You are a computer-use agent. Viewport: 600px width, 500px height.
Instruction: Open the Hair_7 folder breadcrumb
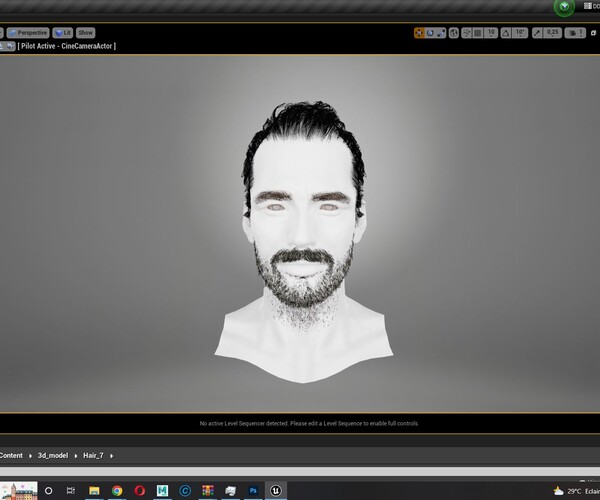93,456
